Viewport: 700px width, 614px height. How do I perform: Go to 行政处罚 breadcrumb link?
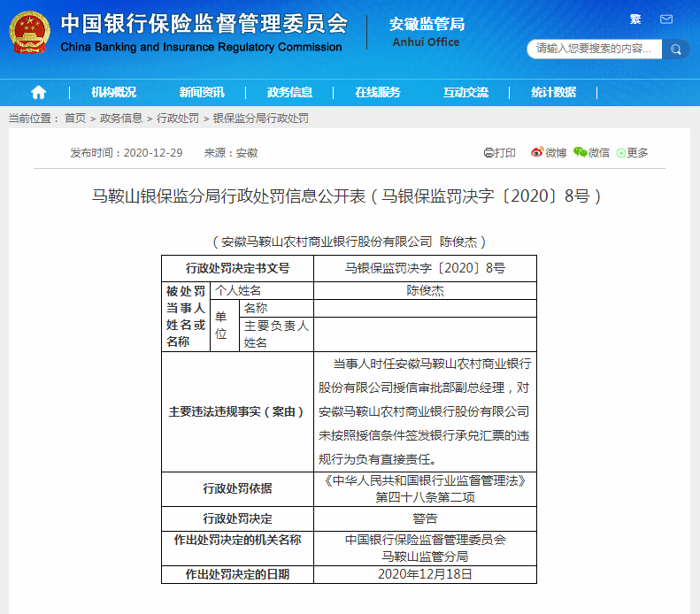point(178,119)
